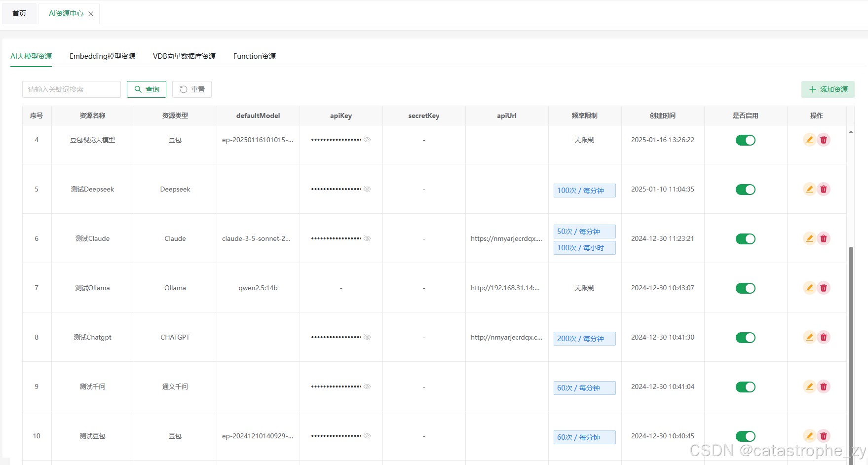Click the scrollbar up arrow

pyautogui.click(x=851, y=132)
